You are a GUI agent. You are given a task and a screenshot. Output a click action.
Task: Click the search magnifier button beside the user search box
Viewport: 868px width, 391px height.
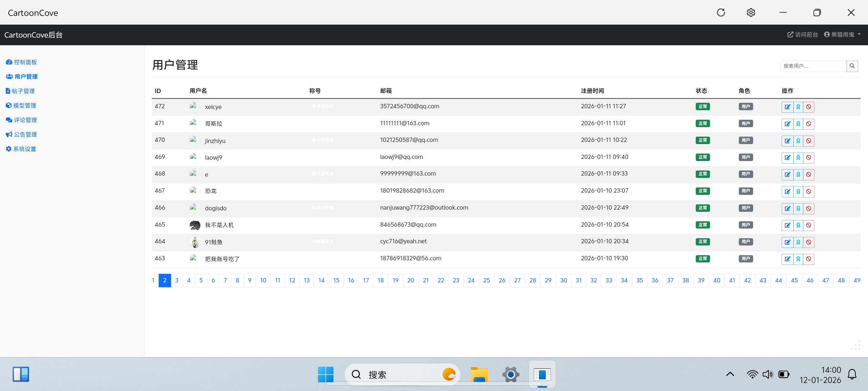tap(852, 66)
